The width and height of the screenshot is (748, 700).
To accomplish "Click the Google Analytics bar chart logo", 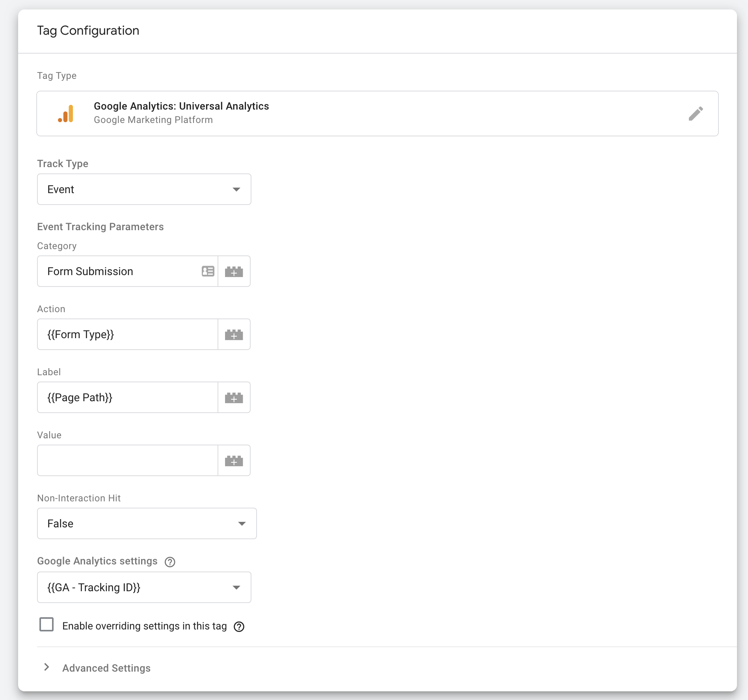I will click(x=66, y=114).
